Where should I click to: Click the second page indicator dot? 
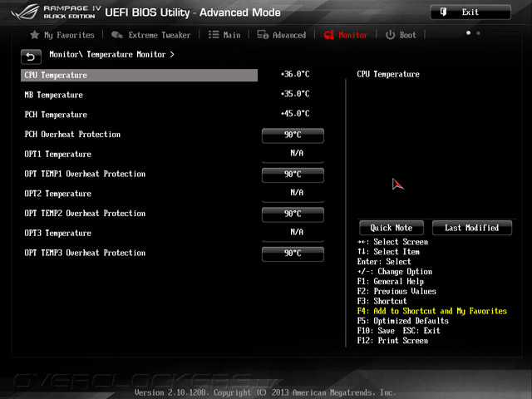pyautogui.click(x=478, y=33)
